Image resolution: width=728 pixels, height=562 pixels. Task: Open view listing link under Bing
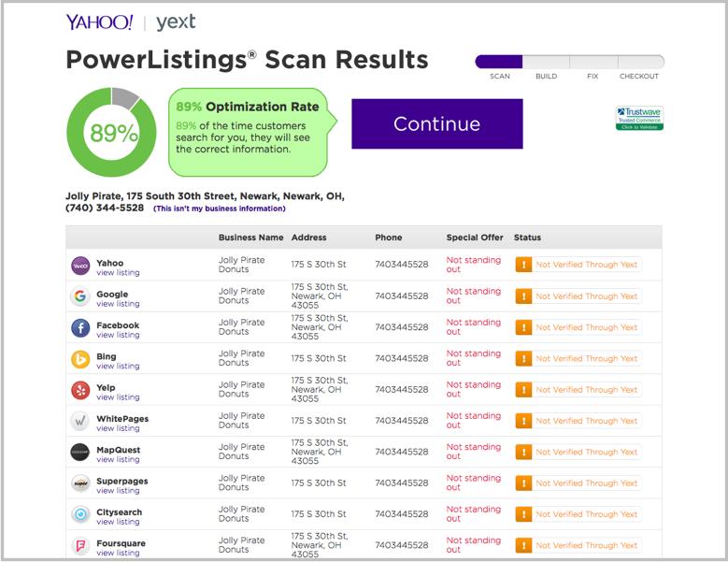[x=118, y=366]
